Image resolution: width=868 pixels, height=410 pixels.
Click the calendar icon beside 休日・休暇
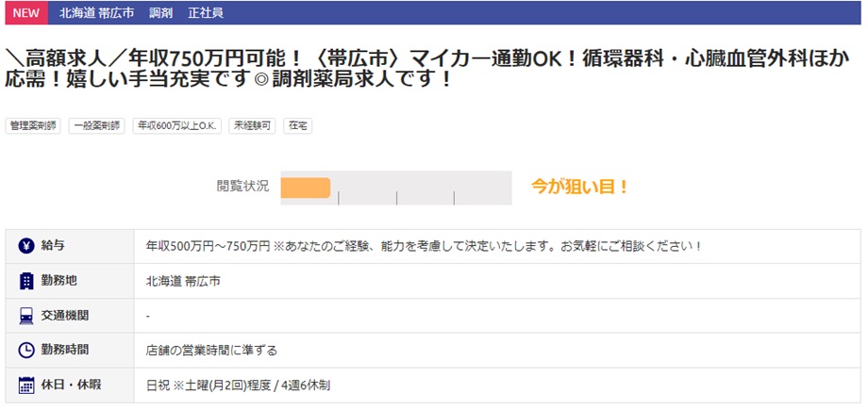click(x=26, y=385)
